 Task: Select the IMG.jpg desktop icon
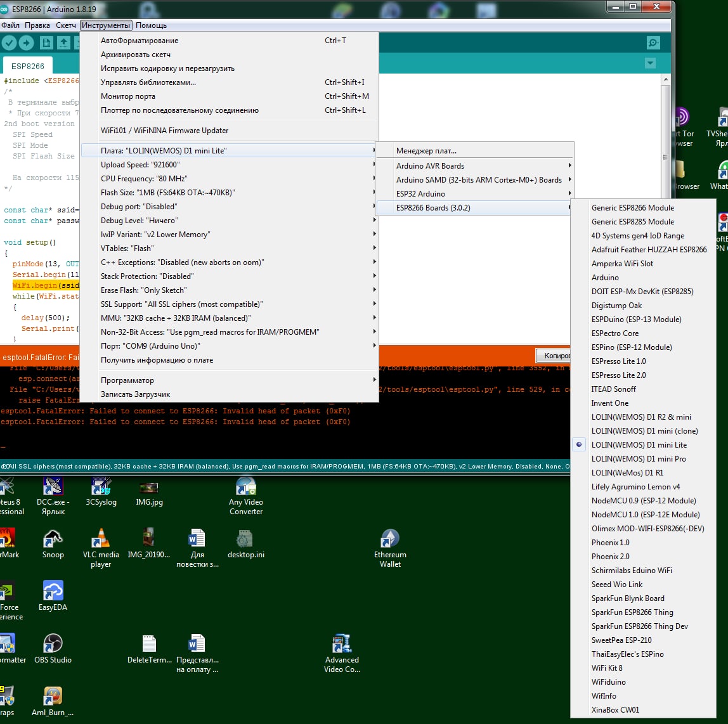[149, 493]
